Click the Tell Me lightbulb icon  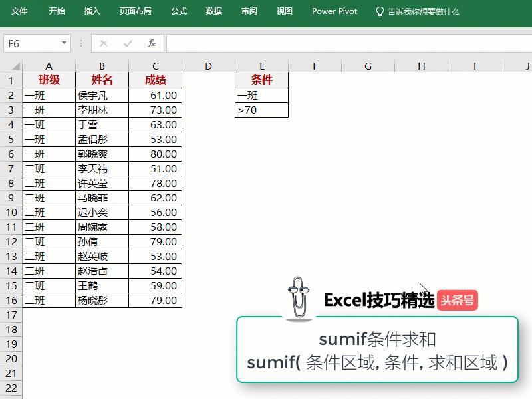380,11
